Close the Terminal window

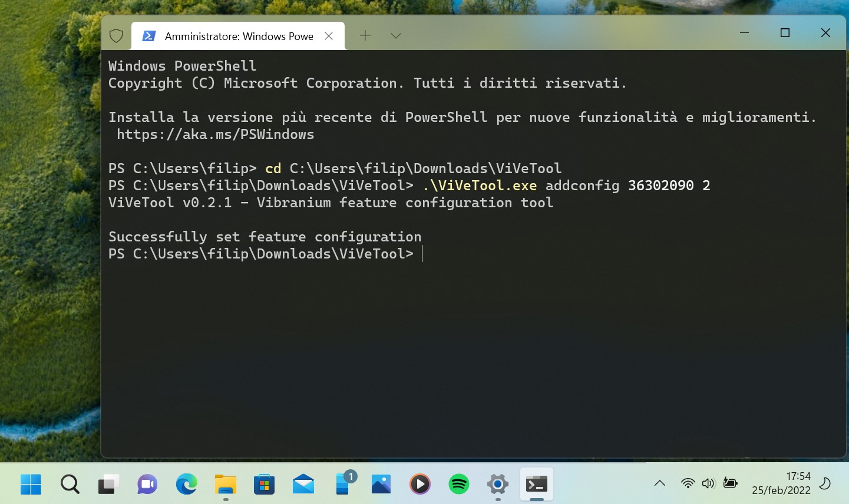825,33
